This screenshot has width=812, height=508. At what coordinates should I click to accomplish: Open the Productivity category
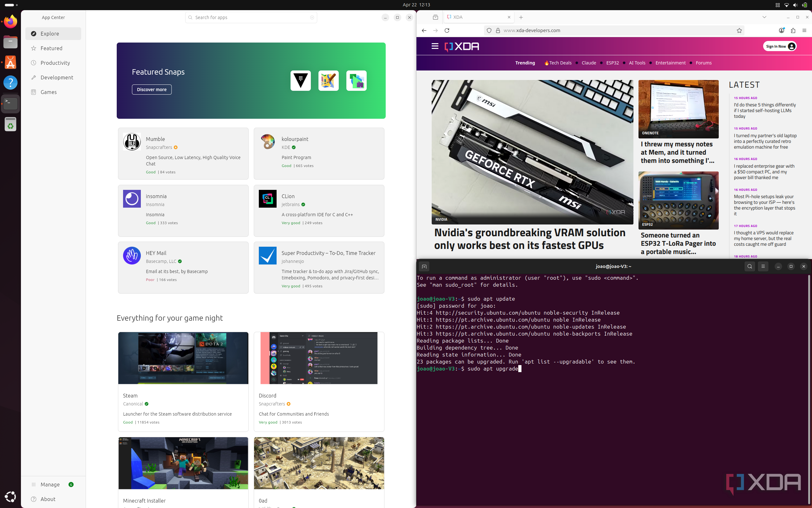[53, 63]
